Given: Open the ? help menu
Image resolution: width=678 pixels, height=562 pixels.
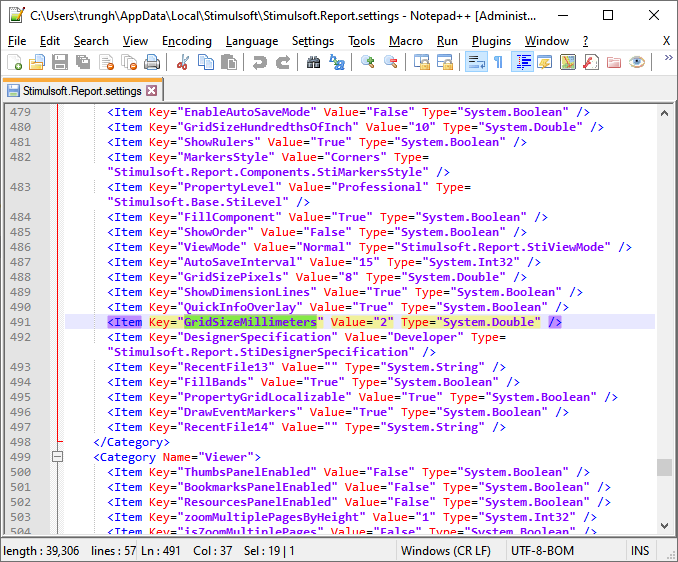Looking at the screenshot, I should [x=585, y=41].
